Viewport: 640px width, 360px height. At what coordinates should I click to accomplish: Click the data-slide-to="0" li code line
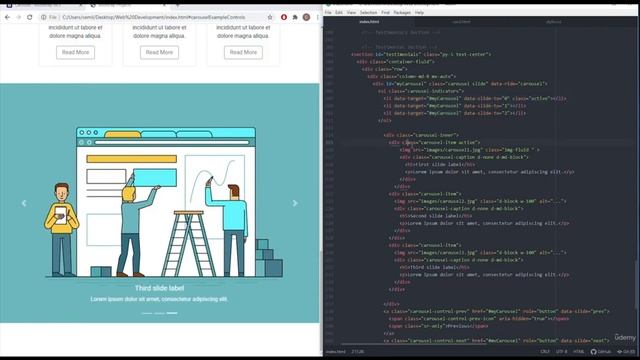[x=475, y=98]
